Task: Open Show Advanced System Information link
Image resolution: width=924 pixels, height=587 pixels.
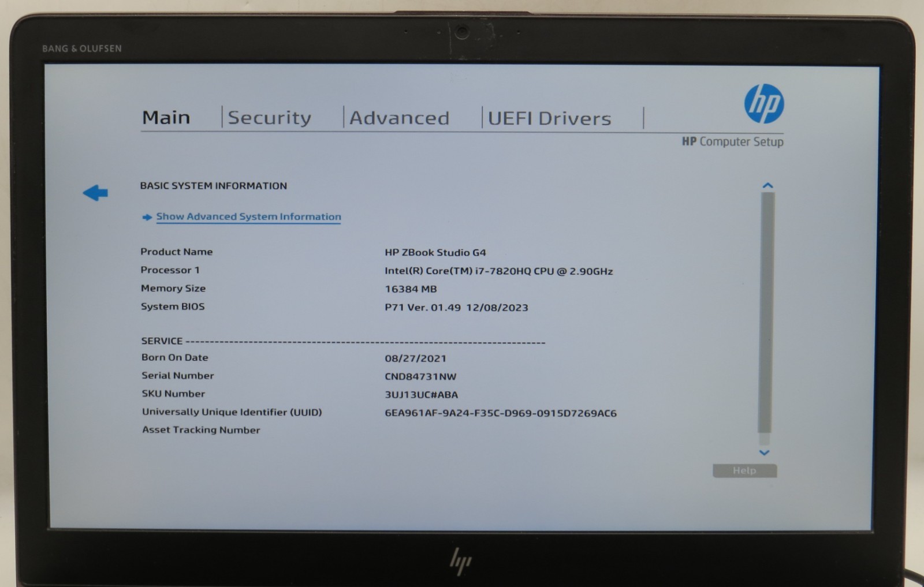Action: click(x=248, y=216)
